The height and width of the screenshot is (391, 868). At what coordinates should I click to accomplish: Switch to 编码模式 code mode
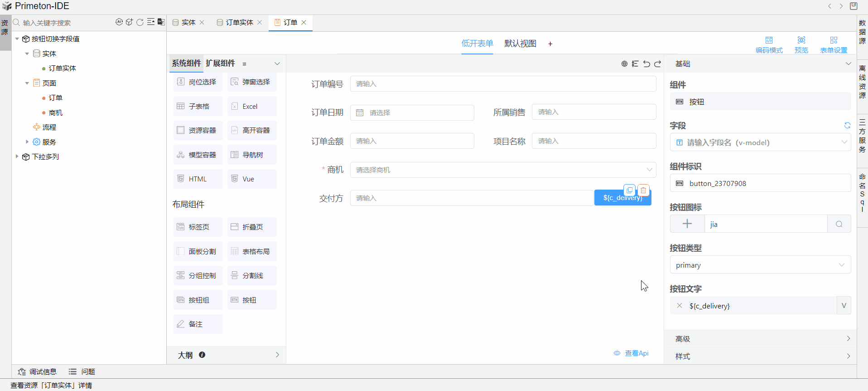[x=769, y=44]
